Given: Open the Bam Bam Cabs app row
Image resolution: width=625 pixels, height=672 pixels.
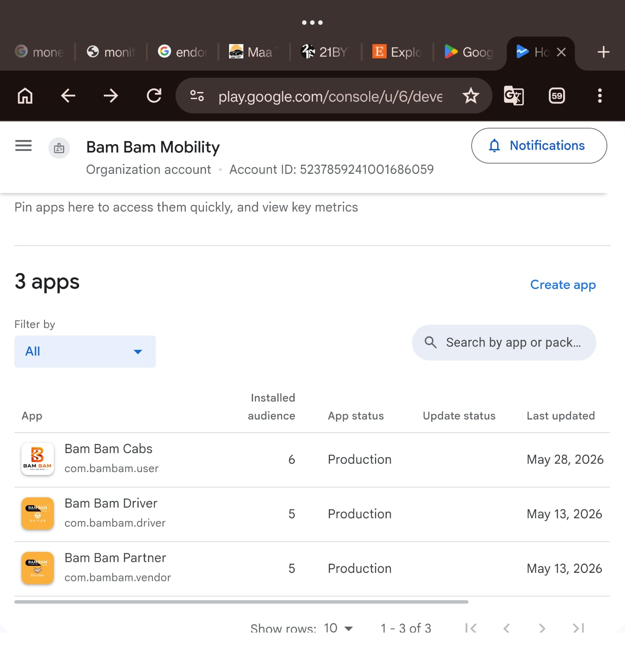Looking at the screenshot, I should [312, 460].
